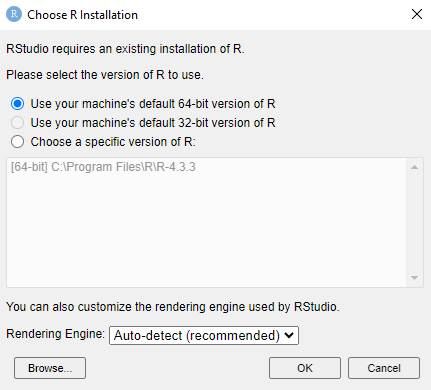Click the Rendering Engine: label

pyautogui.click(x=55, y=334)
